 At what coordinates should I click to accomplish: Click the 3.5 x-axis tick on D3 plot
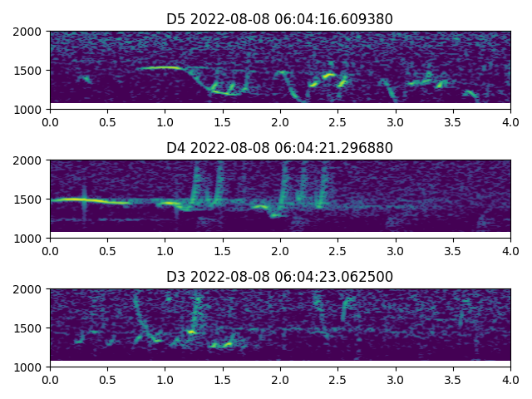coord(453,380)
